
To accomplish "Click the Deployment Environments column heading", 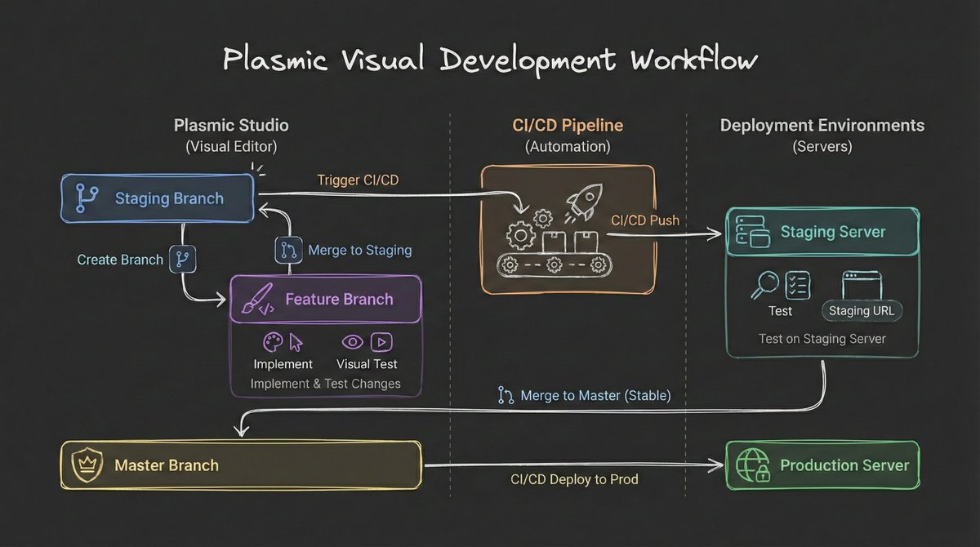I will coord(822,126).
